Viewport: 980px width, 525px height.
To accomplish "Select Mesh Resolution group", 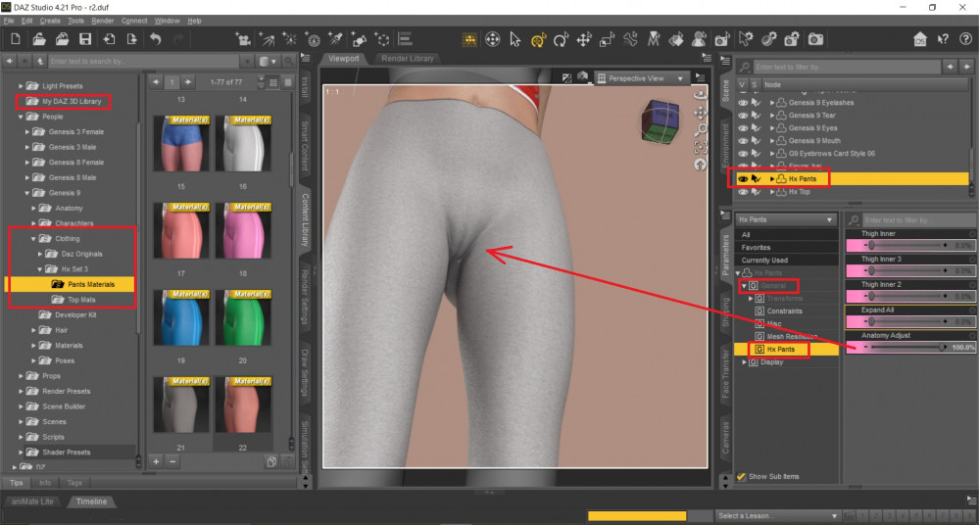I will [x=792, y=336].
